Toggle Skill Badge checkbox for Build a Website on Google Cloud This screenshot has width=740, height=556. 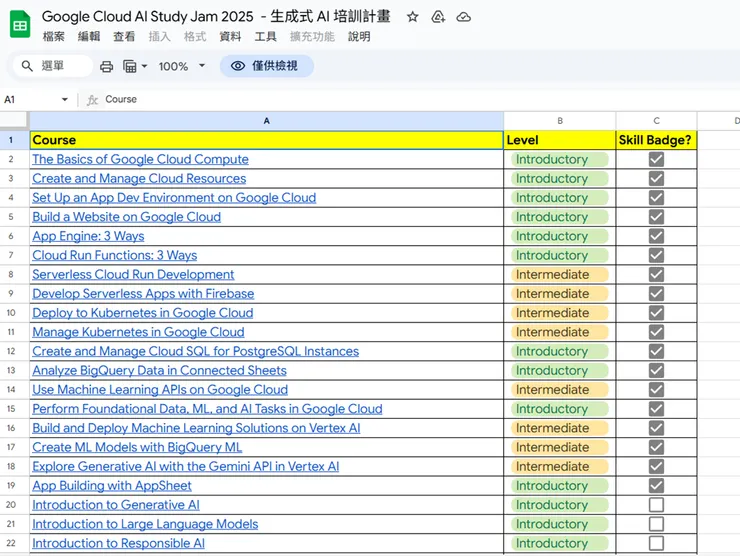(x=656, y=217)
